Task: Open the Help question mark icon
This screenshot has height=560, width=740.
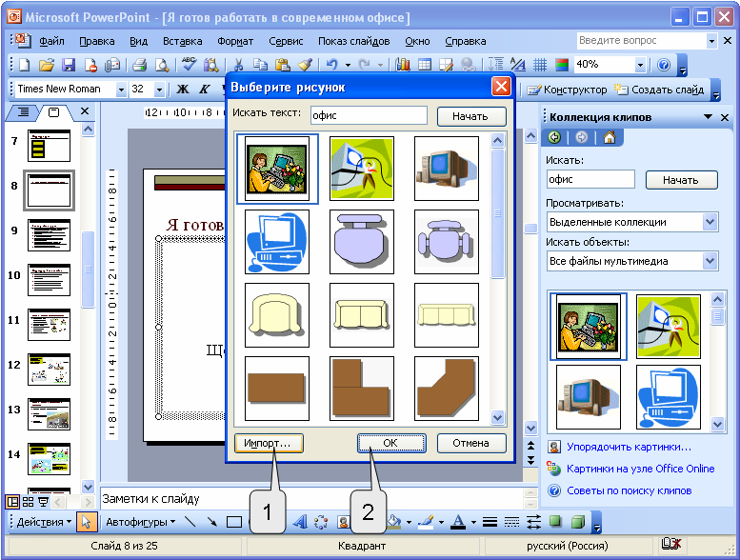Action: [664, 65]
